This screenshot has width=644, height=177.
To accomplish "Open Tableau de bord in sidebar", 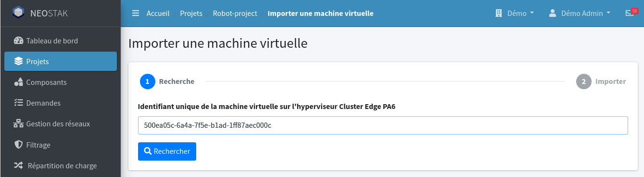I will 61,41.
